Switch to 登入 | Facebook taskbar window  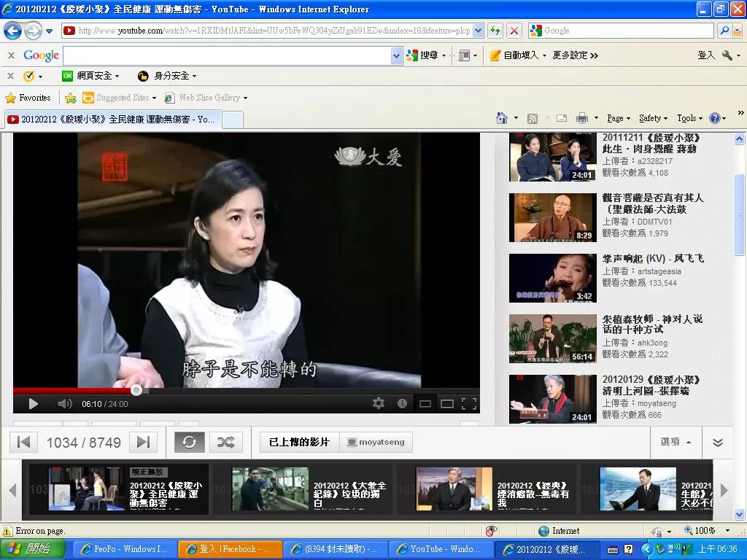click(x=231, y=549)
